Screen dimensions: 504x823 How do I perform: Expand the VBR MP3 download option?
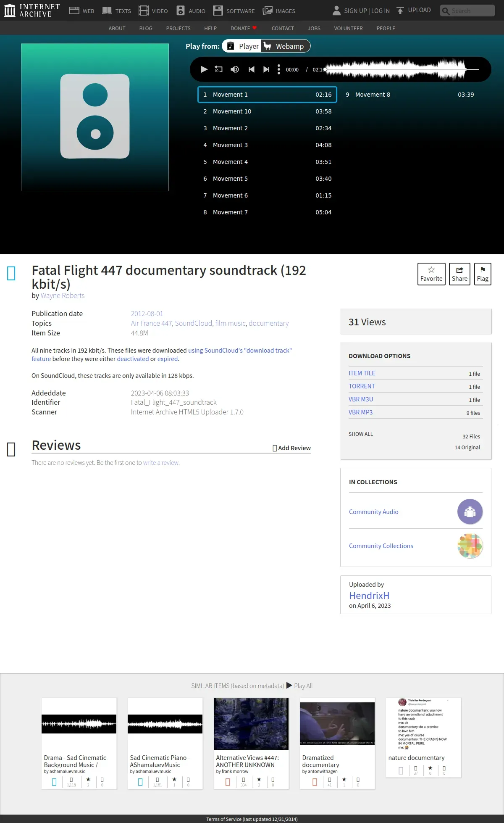360,412
